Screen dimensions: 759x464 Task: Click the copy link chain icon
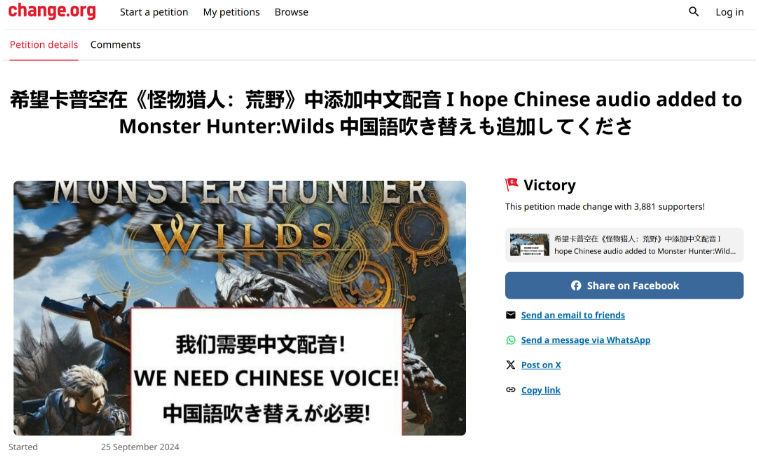[x=511, y=389]
